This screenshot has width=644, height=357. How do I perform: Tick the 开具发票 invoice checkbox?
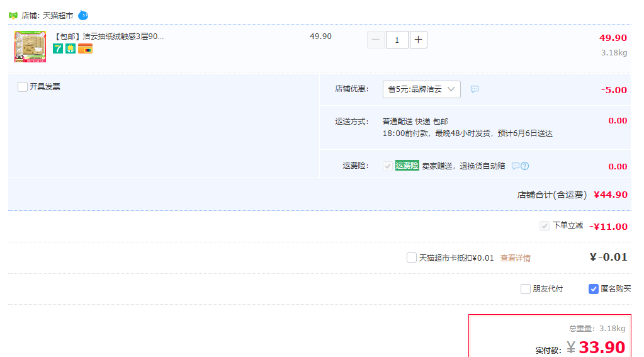pos(23,87)
